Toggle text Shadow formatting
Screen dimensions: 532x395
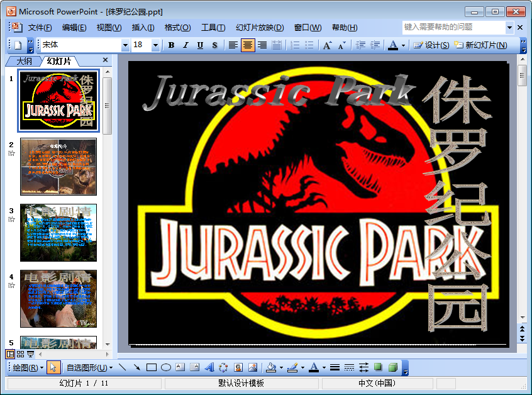pyautogui.click(x=214, y=45)
